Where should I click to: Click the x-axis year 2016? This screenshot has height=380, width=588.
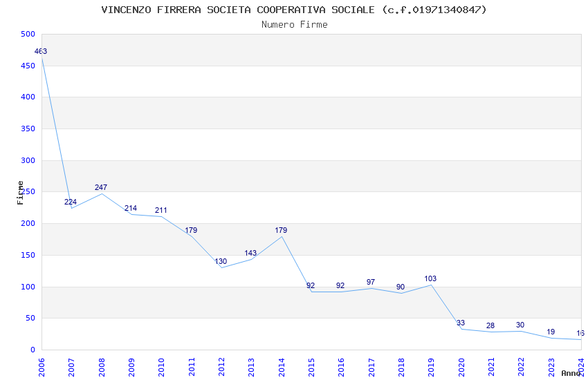341,367
